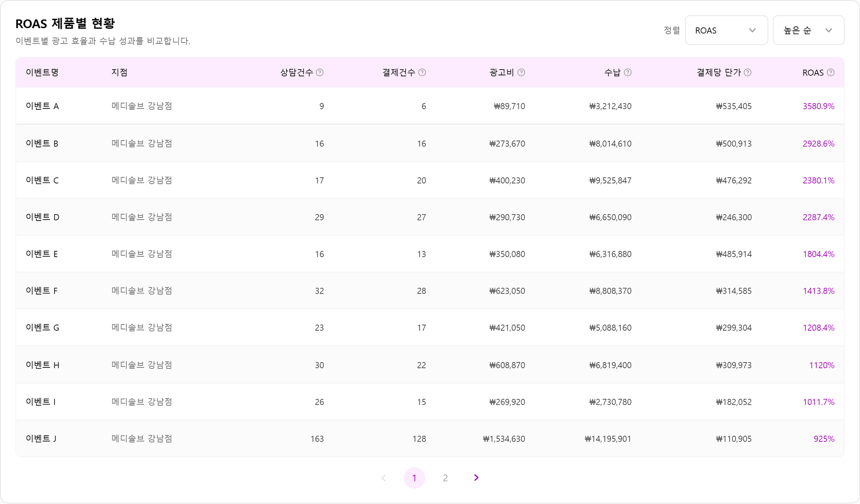This screenshot has height=504, width=860.
Task: Click the help icon beside 광고비
Action: tap(521, 72)
